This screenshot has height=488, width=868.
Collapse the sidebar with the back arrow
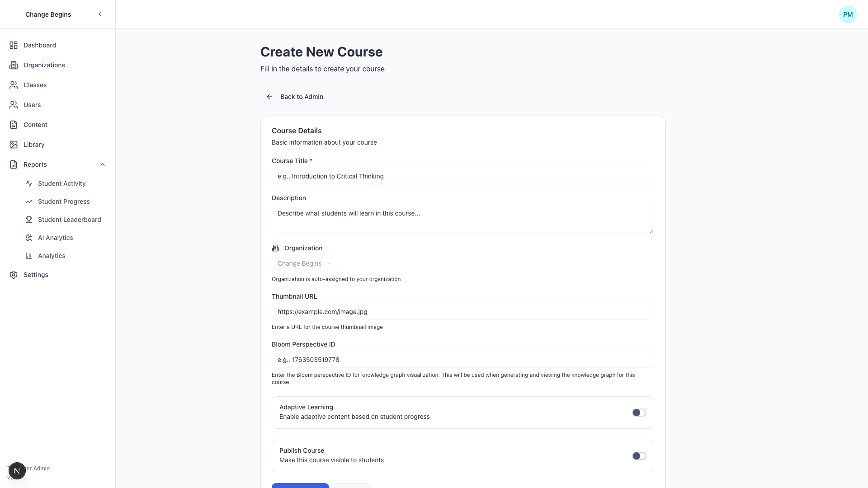click(100, 14)
